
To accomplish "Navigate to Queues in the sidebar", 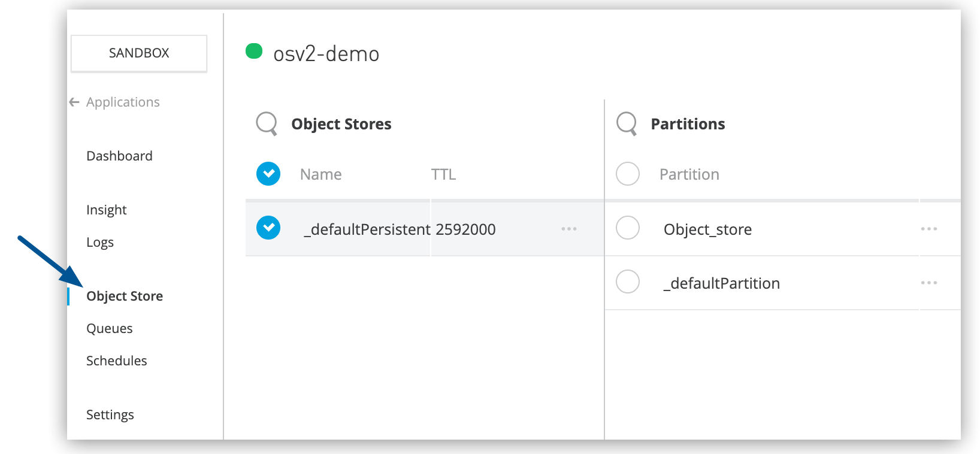I will [x=109, y=329].
